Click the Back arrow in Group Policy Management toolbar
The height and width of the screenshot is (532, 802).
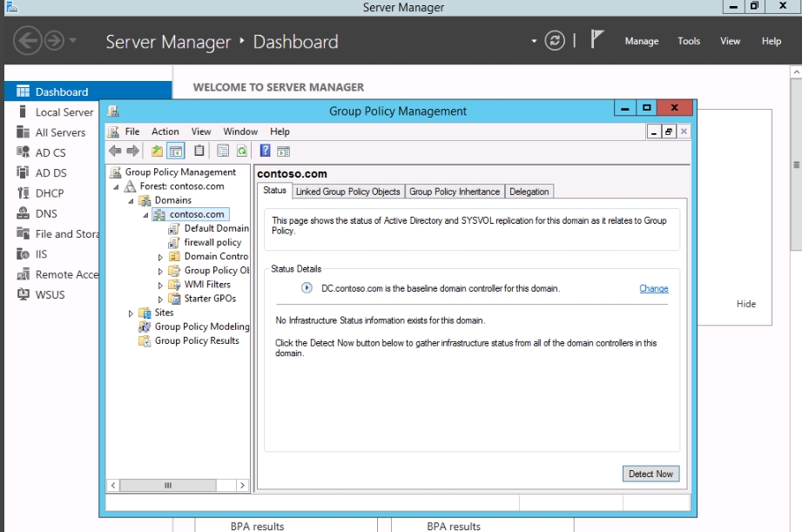pyautogui.click(x=115, y=151)
